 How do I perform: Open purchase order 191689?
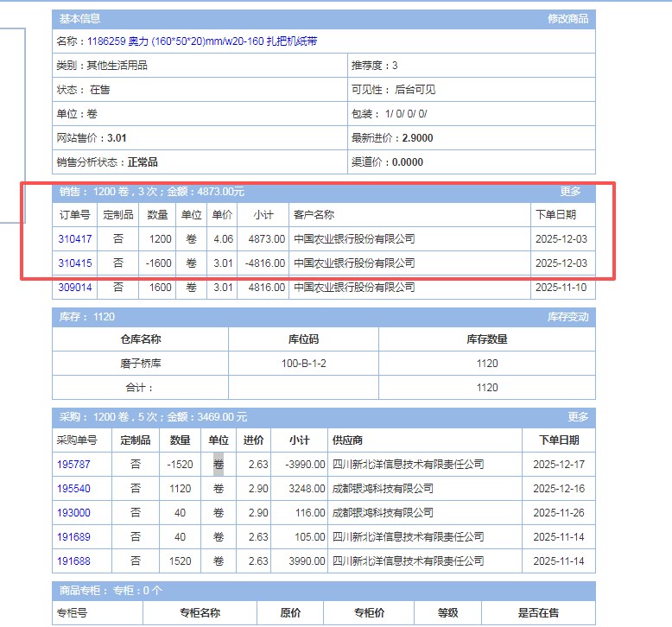click(73, 537)
